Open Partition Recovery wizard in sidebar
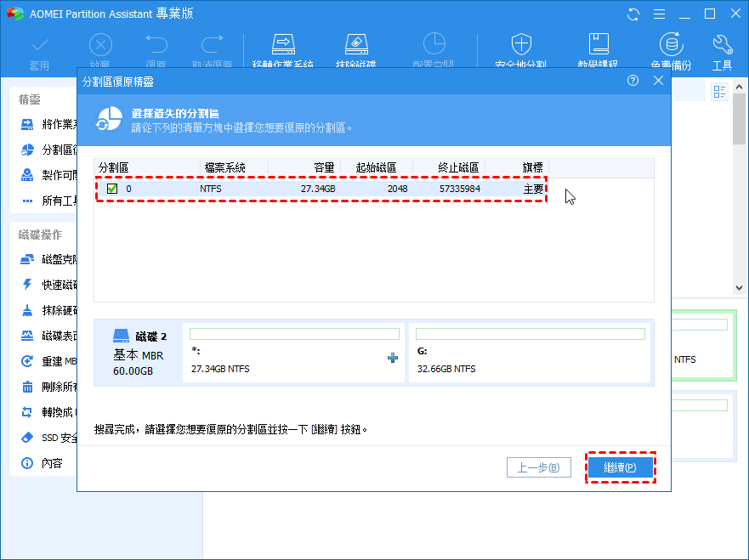The image size is (749, 560). click(48, 150)
